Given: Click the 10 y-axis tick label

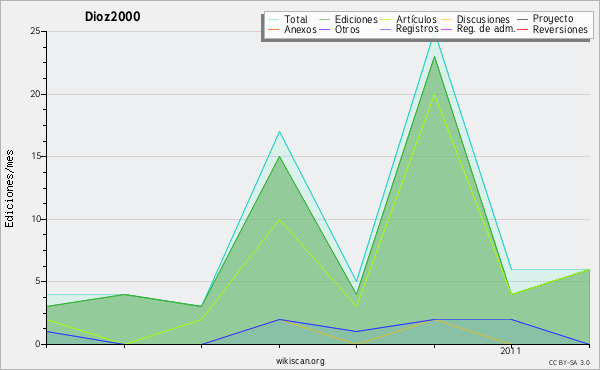Looking at the screenshot, I should pos(36,219).
